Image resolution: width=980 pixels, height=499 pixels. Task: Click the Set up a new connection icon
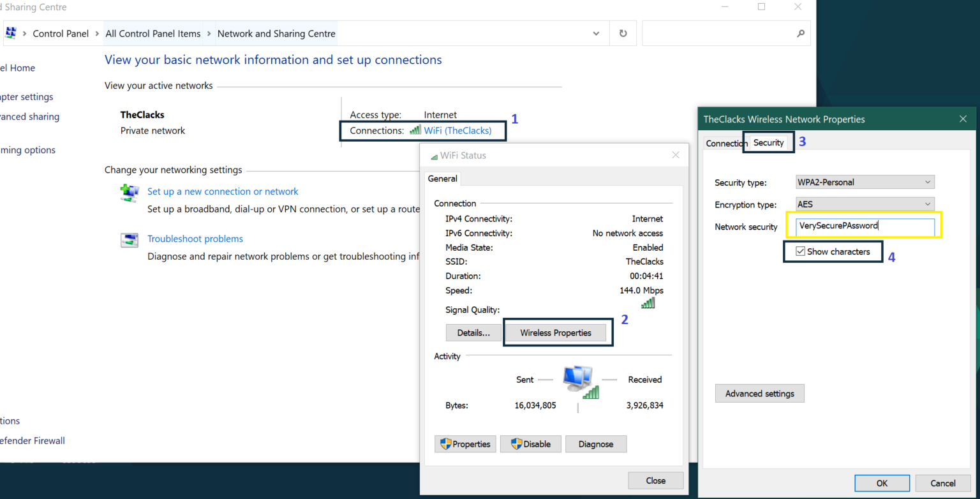pos(130,191)
